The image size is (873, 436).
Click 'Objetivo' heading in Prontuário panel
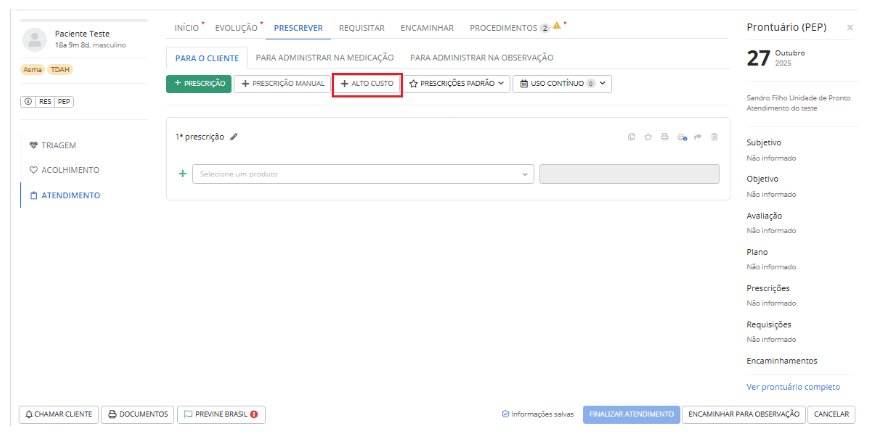click(x=762, y=179)
